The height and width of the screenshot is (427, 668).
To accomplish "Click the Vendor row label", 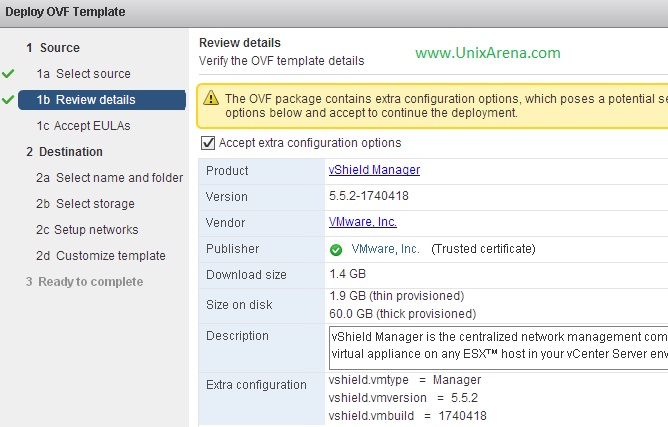I will point(225,223).
